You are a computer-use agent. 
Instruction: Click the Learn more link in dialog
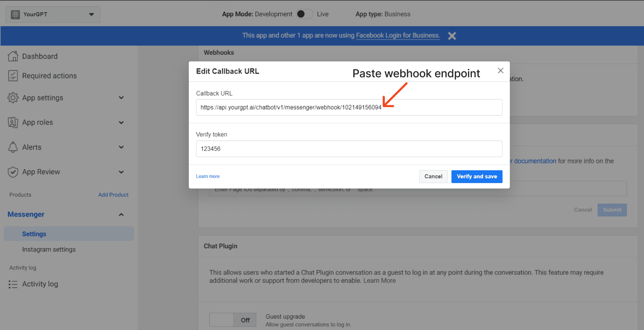(208, 176)
